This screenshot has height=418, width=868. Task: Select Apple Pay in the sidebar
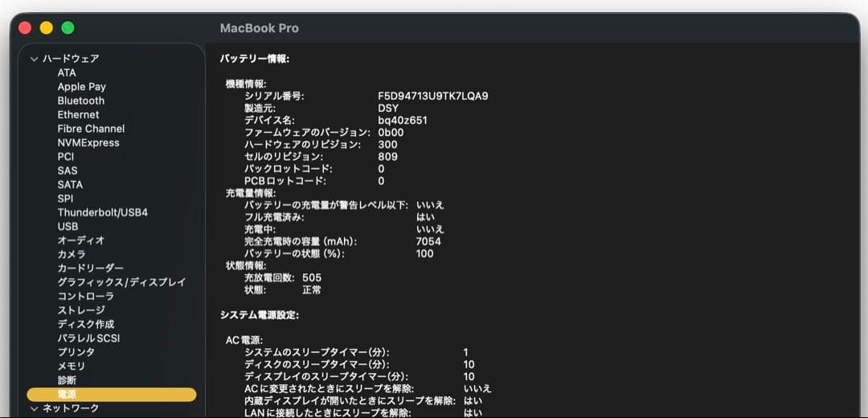(x=81, y=87)
